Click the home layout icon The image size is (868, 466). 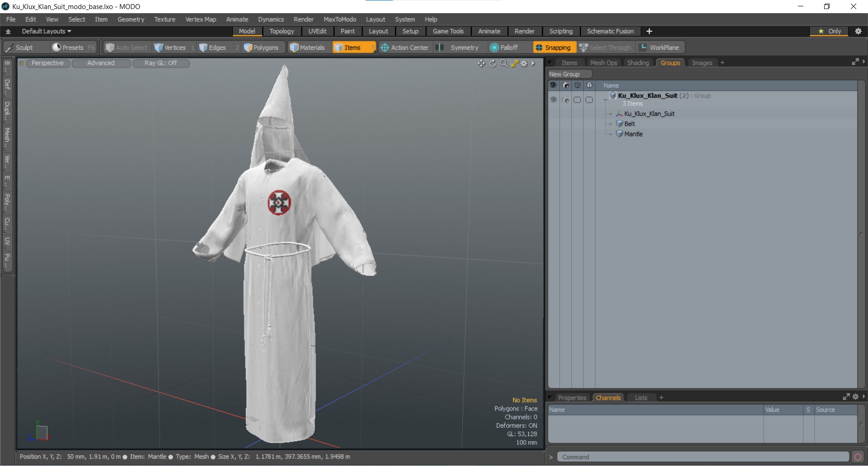[8, 31]
